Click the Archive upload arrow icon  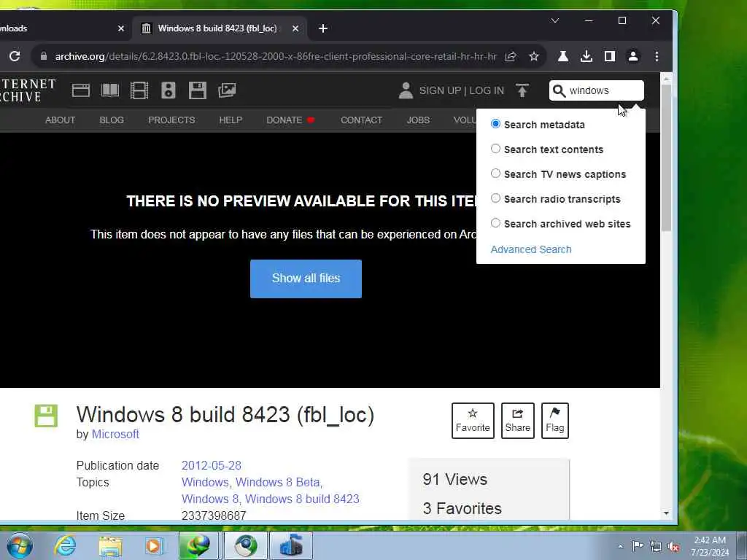point(522,90)
